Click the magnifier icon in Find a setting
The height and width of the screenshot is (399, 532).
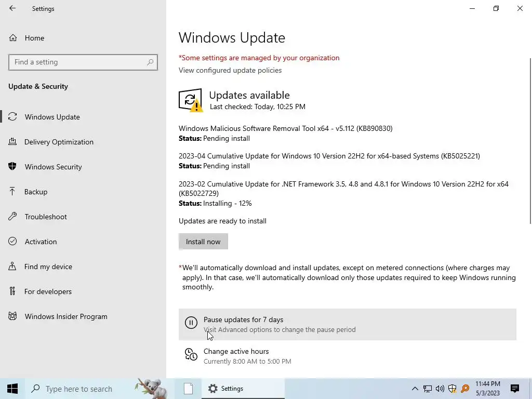tap(150, 62)
